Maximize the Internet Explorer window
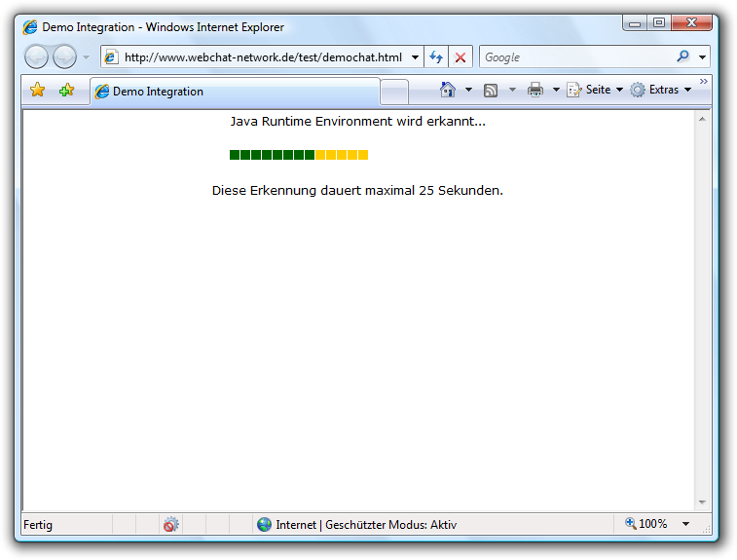 coord(659,22)
